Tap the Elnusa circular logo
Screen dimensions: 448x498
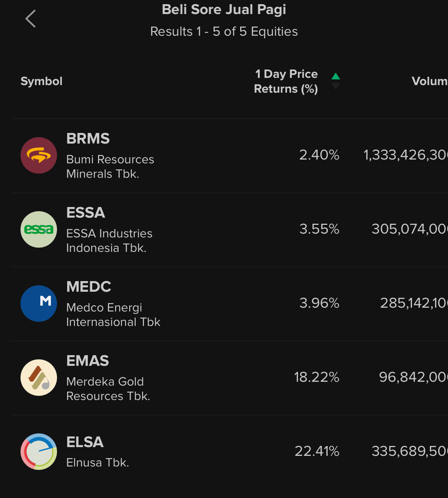(39, 452)
